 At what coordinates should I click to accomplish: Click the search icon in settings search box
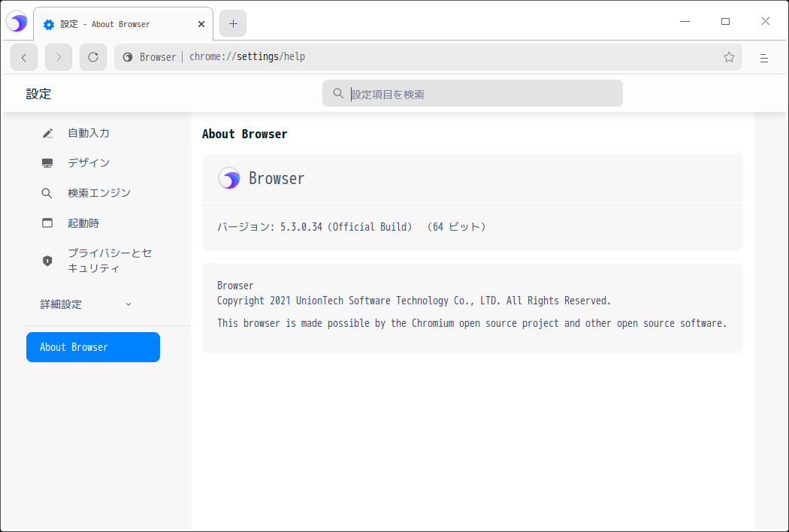(x=338, y=94)
